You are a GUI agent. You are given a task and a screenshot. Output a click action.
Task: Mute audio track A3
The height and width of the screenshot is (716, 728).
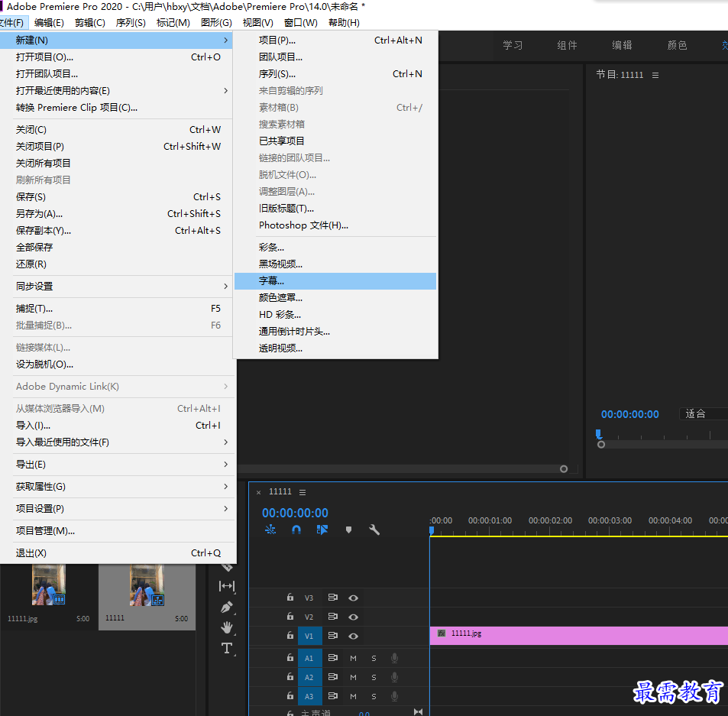coord(354,696)
